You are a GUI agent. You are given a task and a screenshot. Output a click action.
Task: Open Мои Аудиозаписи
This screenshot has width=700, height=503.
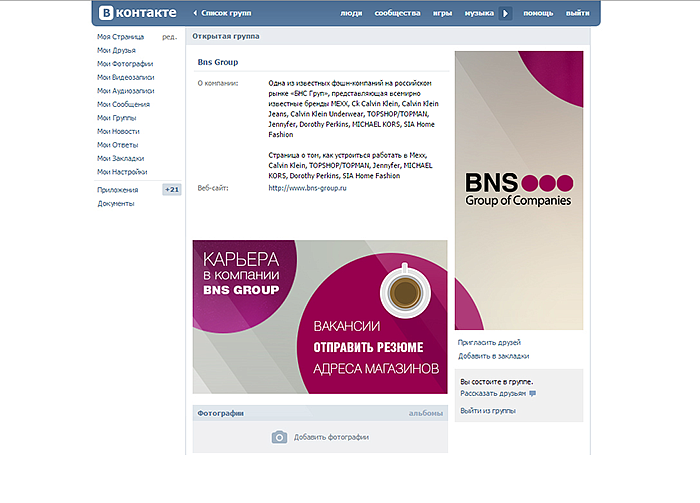pyautogui.click(x=126, y=91)
